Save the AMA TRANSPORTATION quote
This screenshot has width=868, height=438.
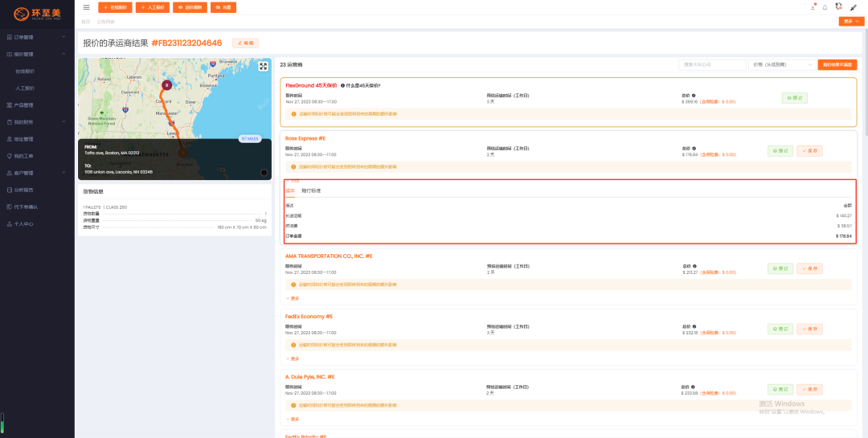[809, 268]
